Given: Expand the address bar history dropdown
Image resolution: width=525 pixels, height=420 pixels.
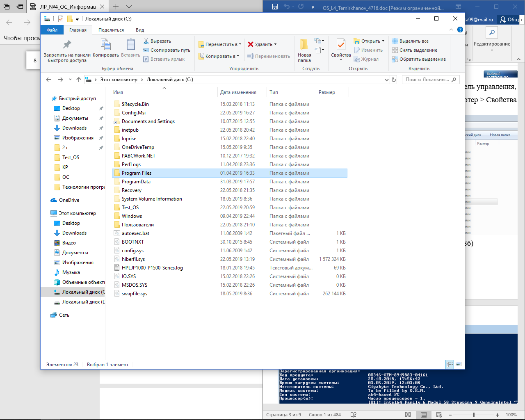Looking at the screenshot, I should (x=386, y=80).
